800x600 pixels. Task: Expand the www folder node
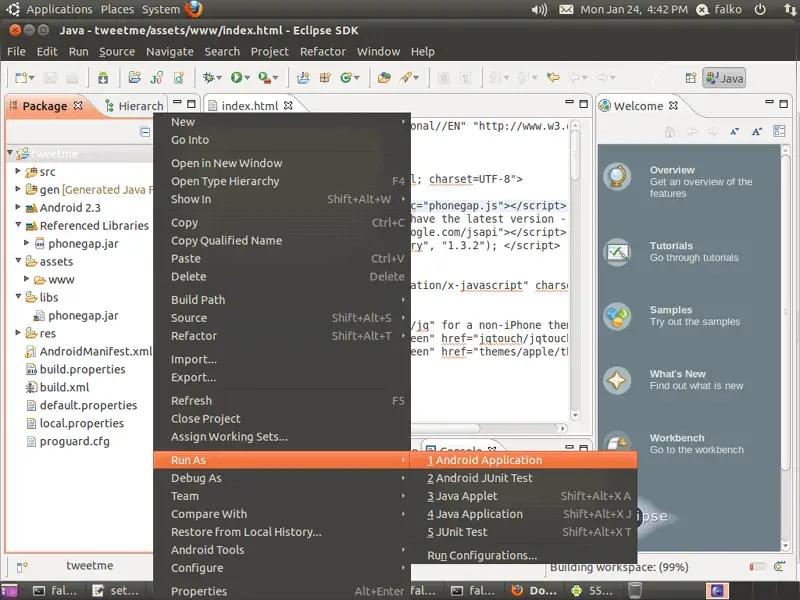click(x=27, y=279)
